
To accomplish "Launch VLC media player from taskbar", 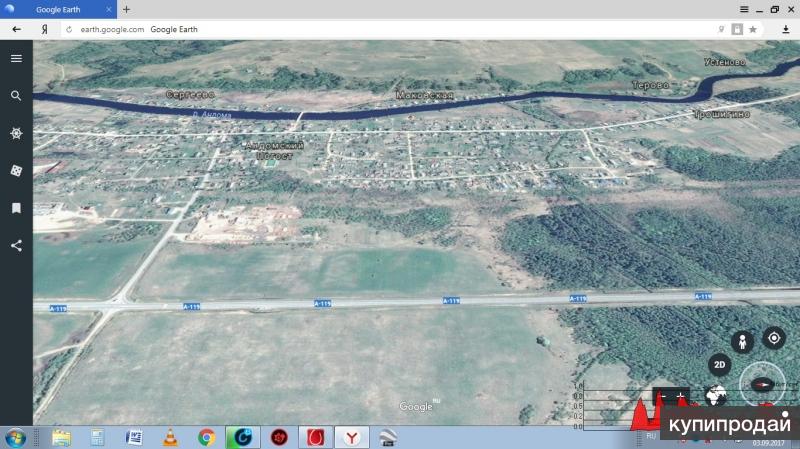I will [x=170, y=438].
